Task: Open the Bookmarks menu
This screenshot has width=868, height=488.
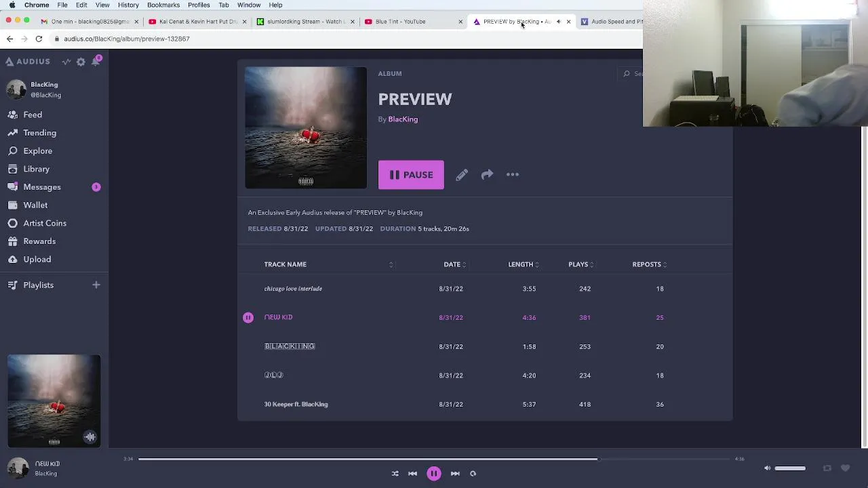Action: coord(163,5)
